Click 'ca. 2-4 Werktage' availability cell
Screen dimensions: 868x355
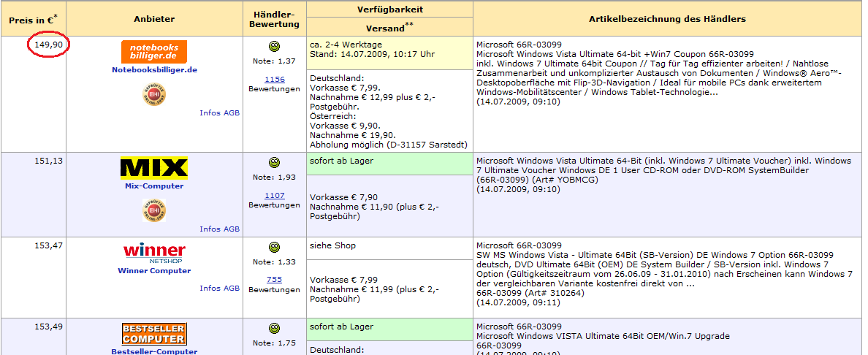point(389,54)
